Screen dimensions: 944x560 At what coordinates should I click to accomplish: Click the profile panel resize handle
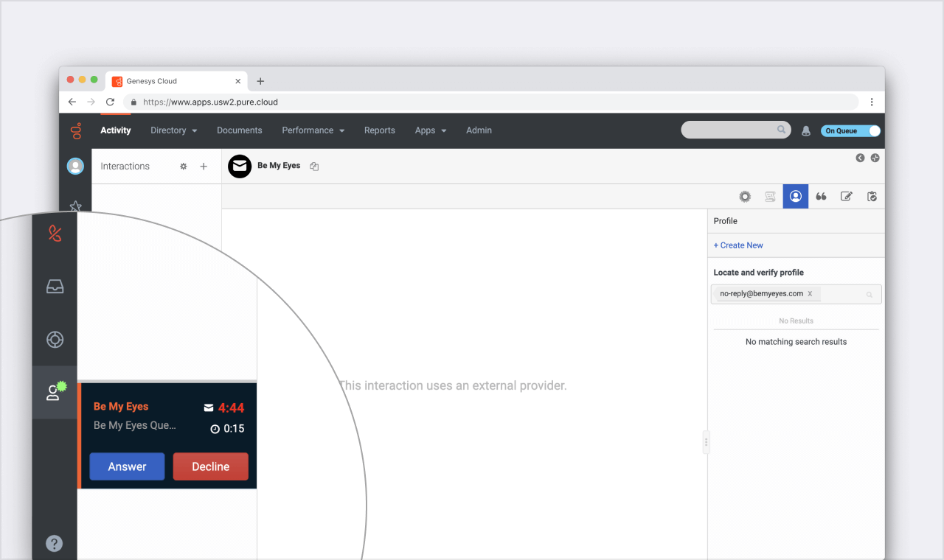pyautogui.click(x=706, y=442)
